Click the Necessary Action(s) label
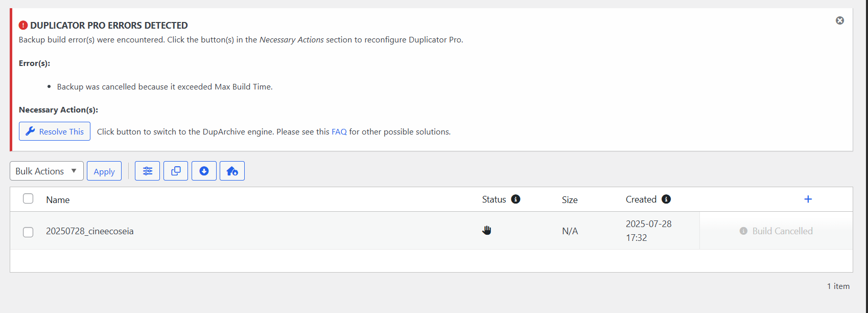868x313 pixels. (58, 110)
